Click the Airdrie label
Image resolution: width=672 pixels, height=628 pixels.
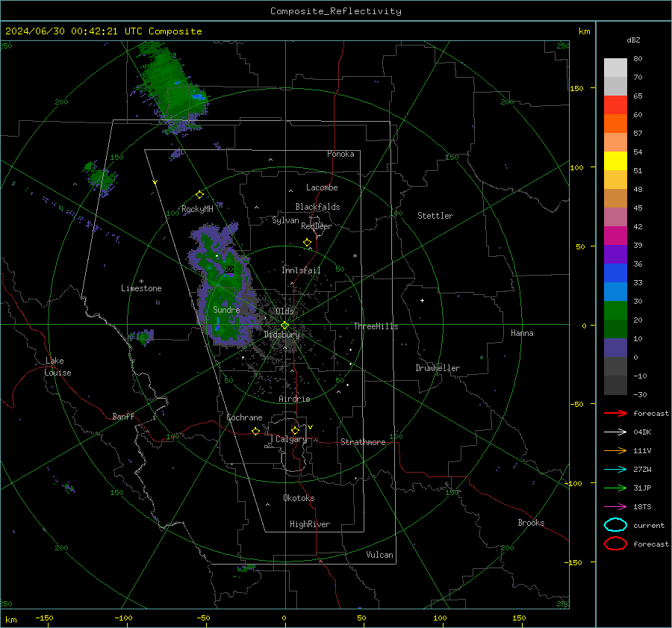click(x=294, y=399)
